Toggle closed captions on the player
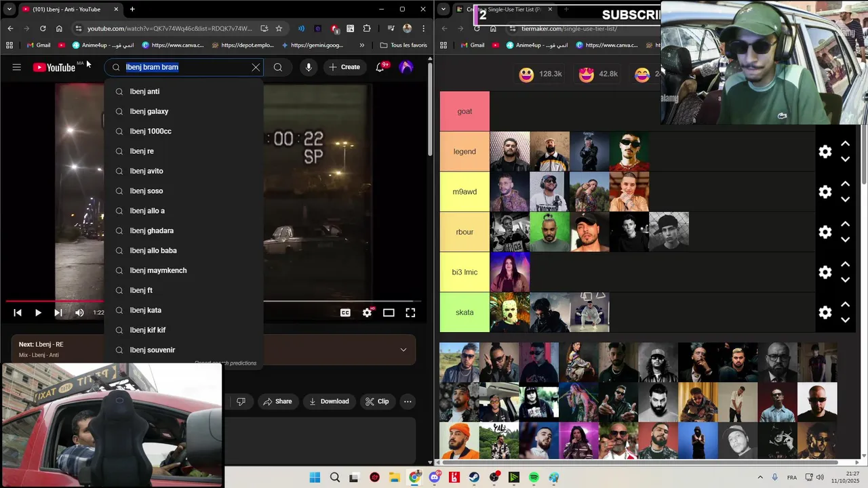This screenshot has width=868, height=488. 346,312
